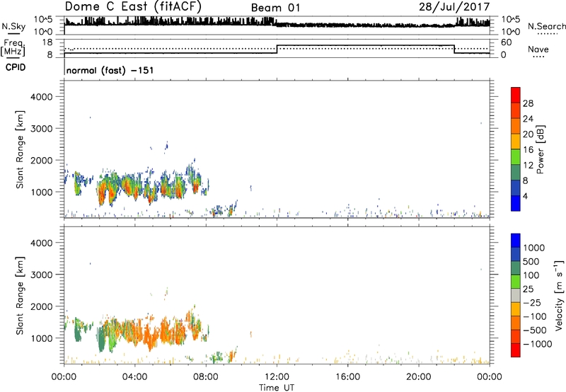Click the '12:00' time axis label
The height and width of the screenshot is (392, 566).
[277, 377]
